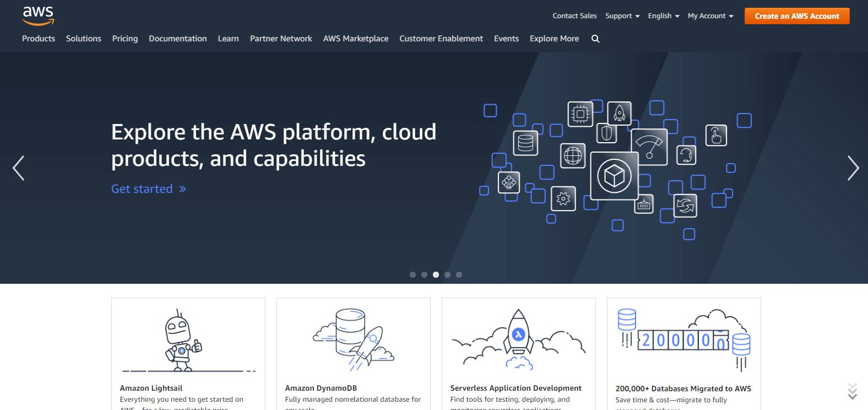Open the Solutions menu

click(84, 39)
